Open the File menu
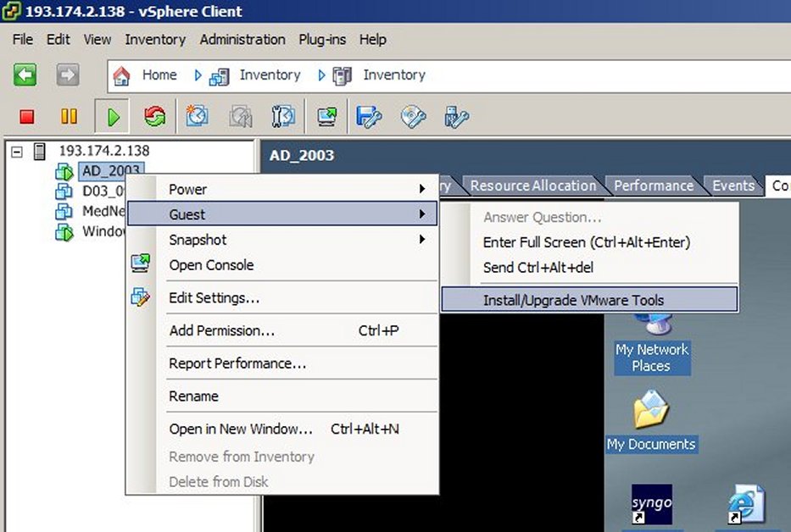 (23, 39)
